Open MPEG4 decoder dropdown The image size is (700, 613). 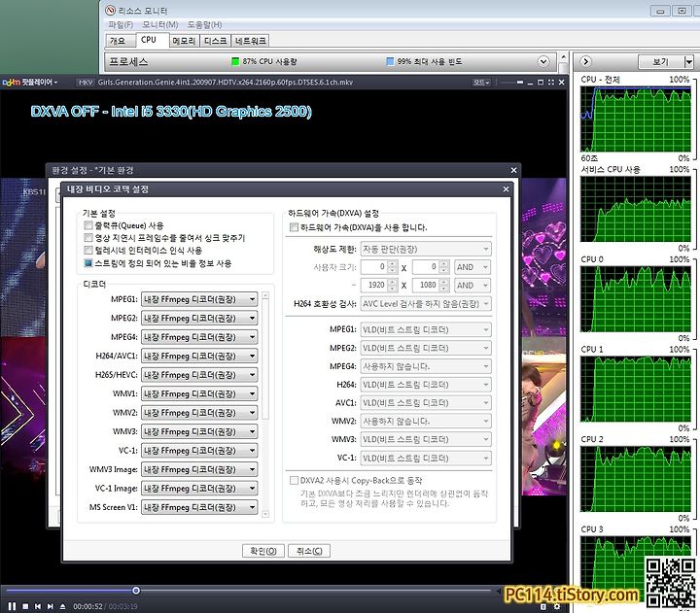[x=199, y=337]
